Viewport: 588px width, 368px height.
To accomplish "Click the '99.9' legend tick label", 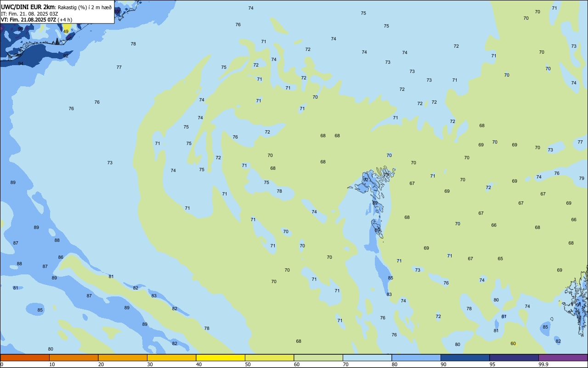I will [x=544, y=364].
